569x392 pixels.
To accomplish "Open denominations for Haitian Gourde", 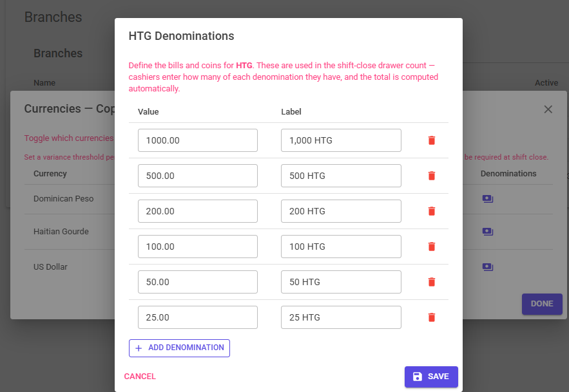I will (x=488, y=231).
